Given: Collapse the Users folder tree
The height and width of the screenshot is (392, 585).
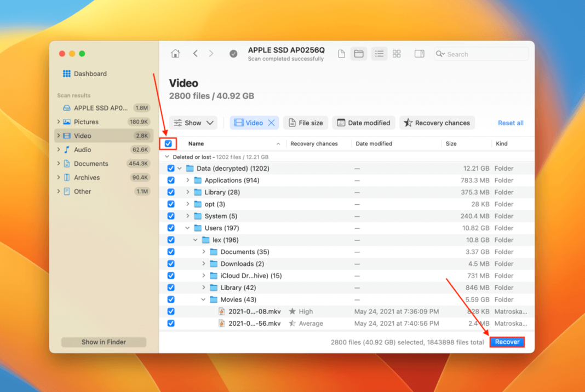Looking at the screenshot, I should coord(187,228).
